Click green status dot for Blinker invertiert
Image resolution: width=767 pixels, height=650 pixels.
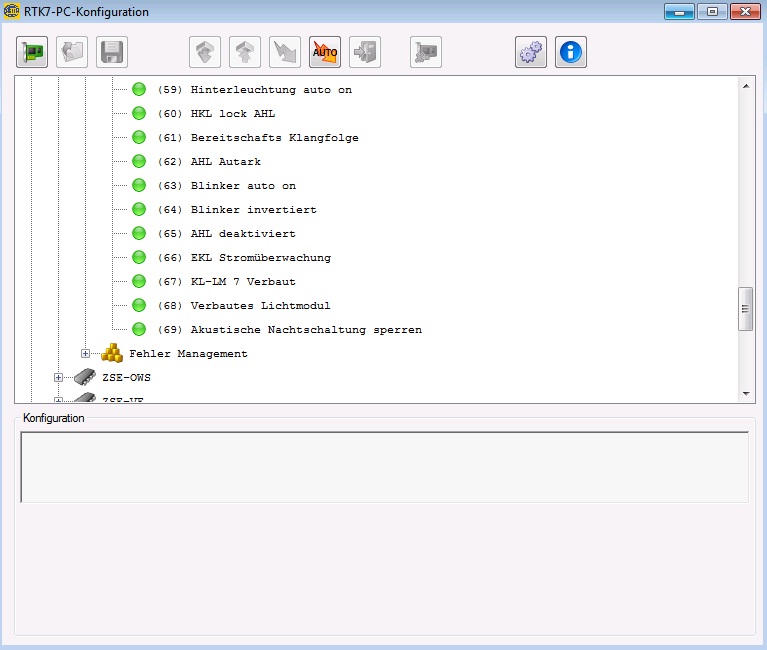[x=139, y=210]
